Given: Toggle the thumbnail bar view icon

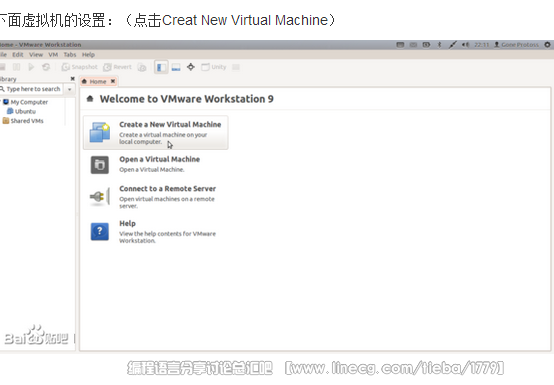Looking at the screenshot, I should 176,67.
